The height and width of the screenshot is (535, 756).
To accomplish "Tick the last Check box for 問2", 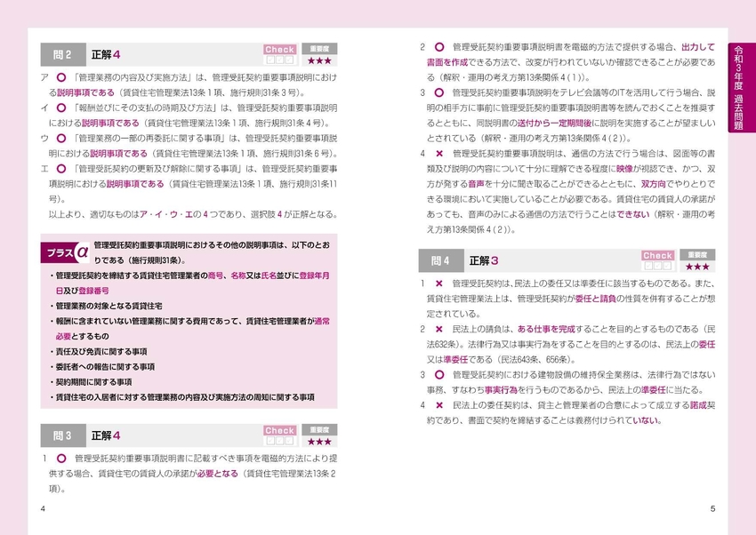I will (x=289, y=60).
